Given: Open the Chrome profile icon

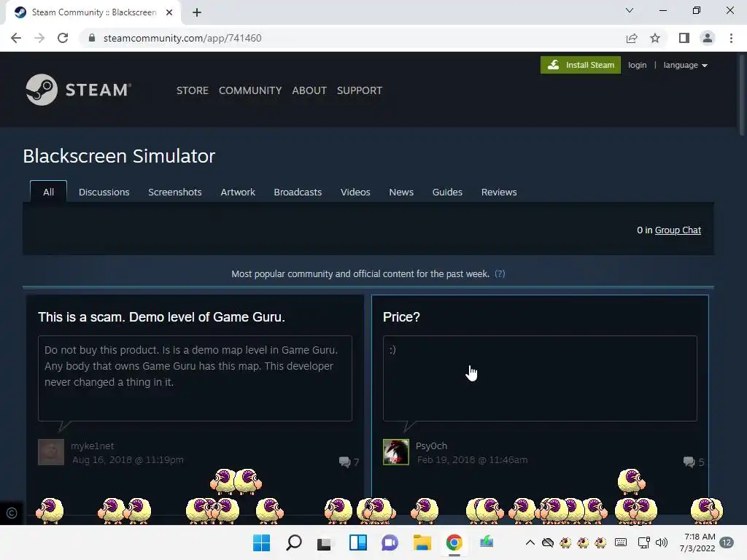Looking at the screenshot, I should 708,38.
